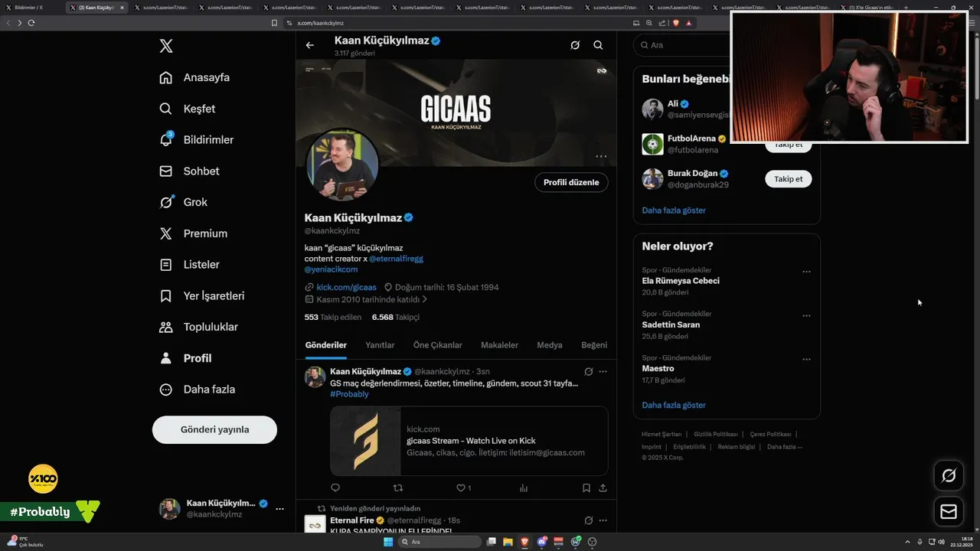This screenshot has width=980, height=551.
Task: Open the @yeniacikcom mention link
Action: coord(331,269)
